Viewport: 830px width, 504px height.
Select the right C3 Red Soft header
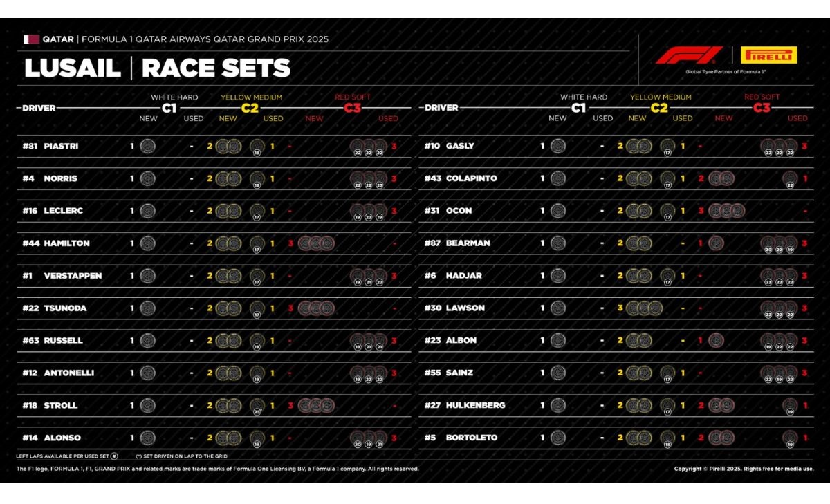pyautogui.click(x=762, y=104)
